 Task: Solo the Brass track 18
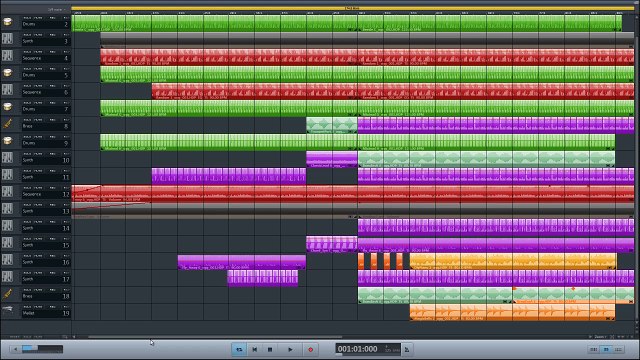pos(27,290)
